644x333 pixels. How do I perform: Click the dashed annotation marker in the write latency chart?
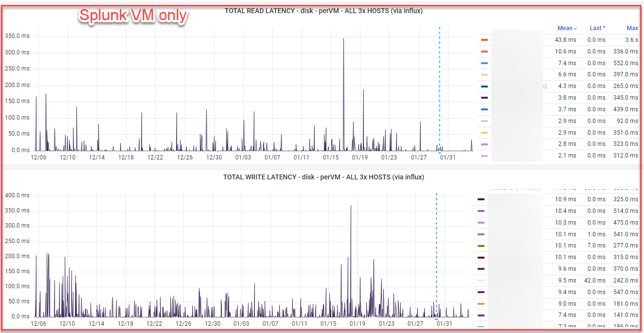coord(436,255)
